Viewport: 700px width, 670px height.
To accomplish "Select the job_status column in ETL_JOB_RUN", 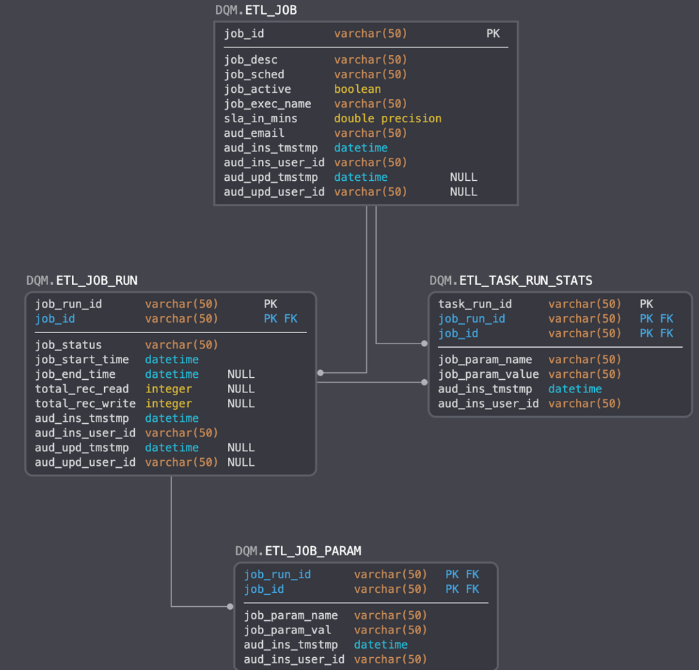I will click(68, 345).
